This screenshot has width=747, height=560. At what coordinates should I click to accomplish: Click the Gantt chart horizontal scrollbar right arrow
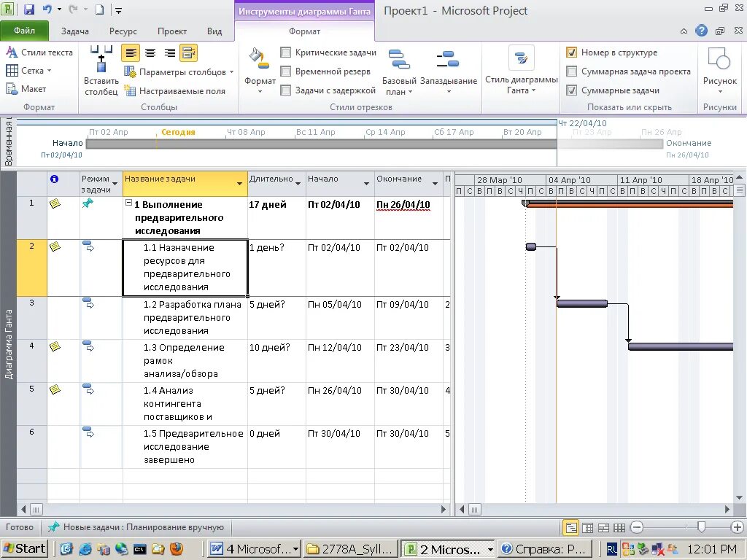[727, 510]
